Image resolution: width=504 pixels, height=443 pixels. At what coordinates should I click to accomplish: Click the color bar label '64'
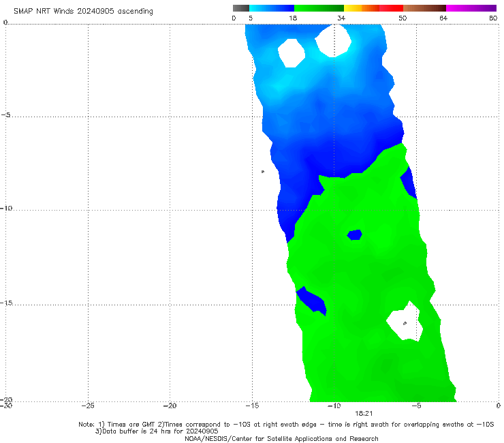(443, 18)
